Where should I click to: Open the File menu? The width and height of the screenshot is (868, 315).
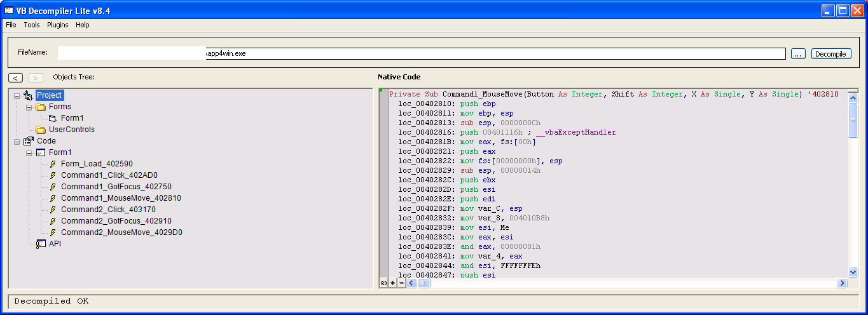pos(11,25)
